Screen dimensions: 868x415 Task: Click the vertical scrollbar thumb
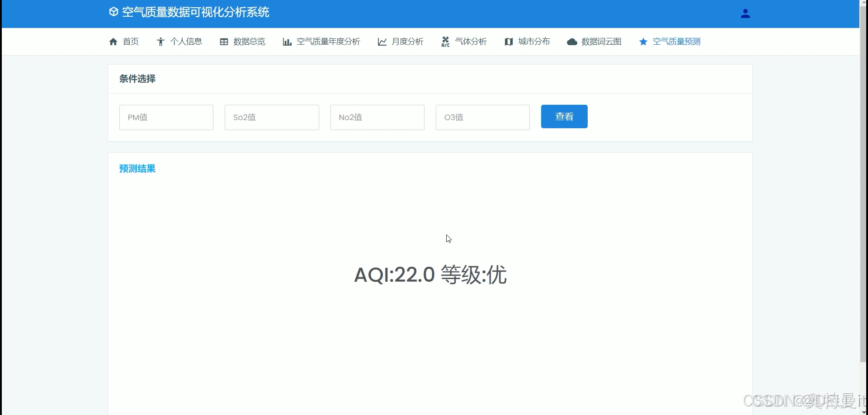tap(863, 185)
